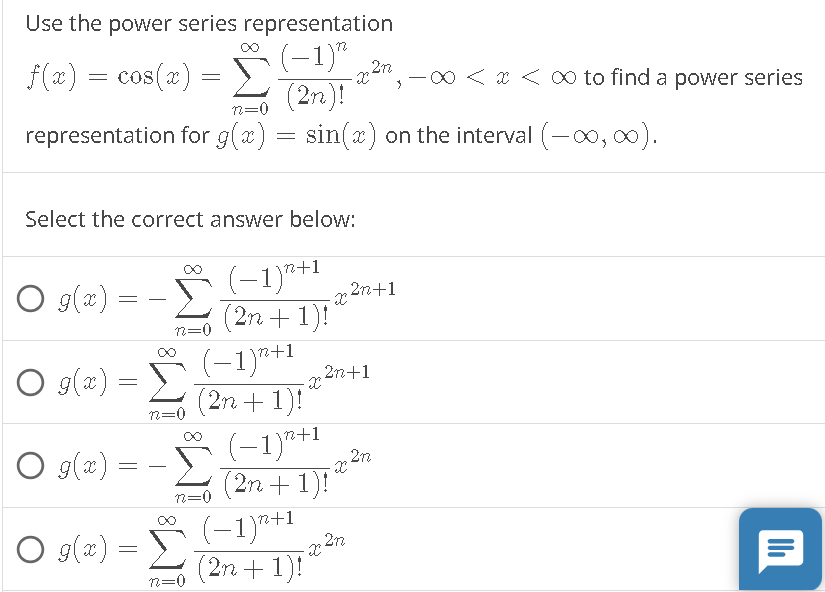Viewport: 825px width, 592px height.
Task: Mark the fourth answer option as selected
Action: tap(30, 548)
